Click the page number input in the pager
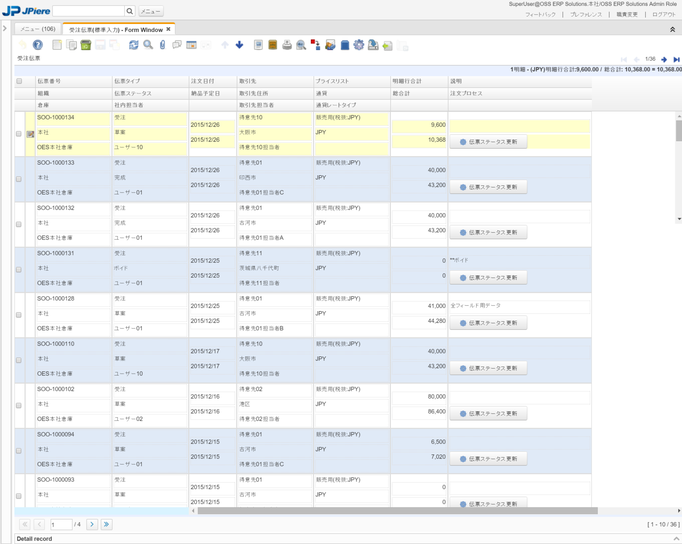The width and height of the screenshot is (682, 544). click(x=61, y=524)
